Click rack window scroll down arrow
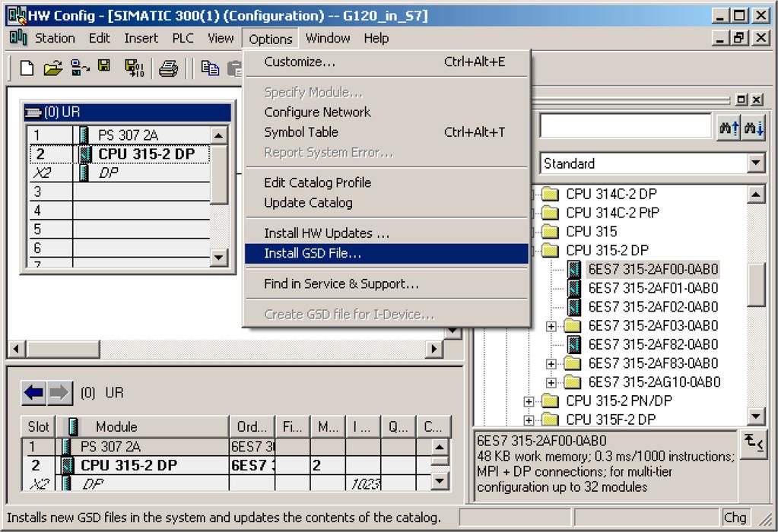The width and height of the screenshot is (778, 532). tap(219, 258)
